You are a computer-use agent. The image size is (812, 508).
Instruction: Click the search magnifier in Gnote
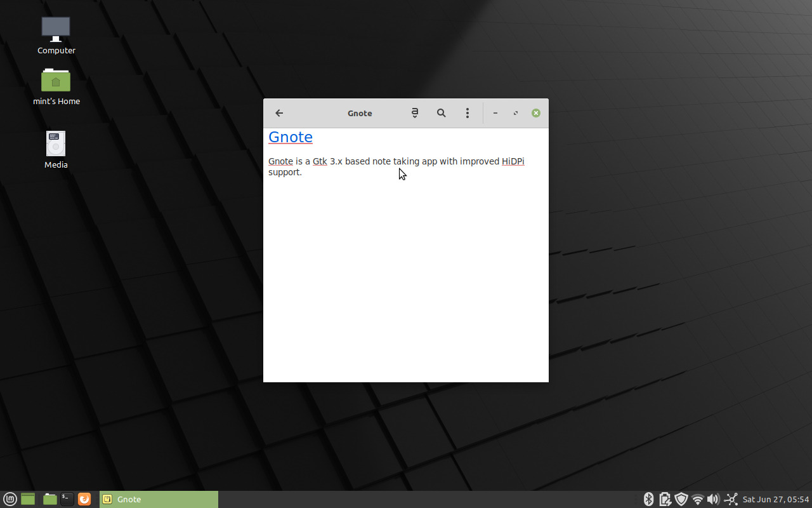tap(442, 113)
